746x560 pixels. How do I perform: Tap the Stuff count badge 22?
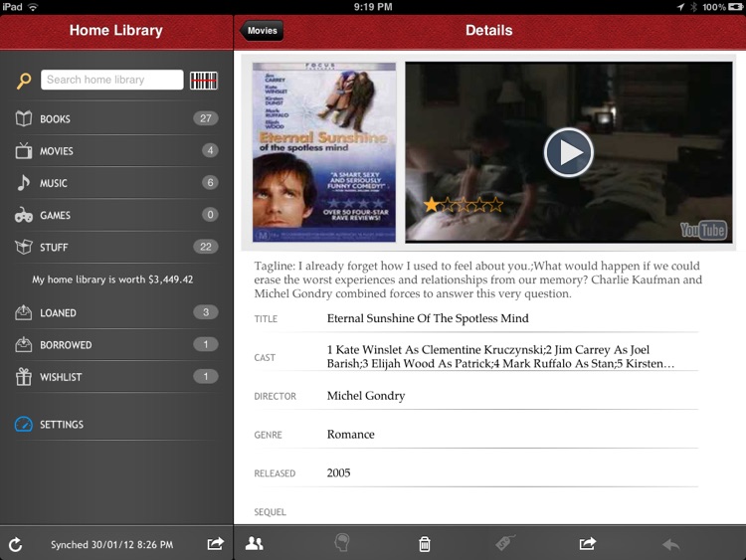coord(206,247)
